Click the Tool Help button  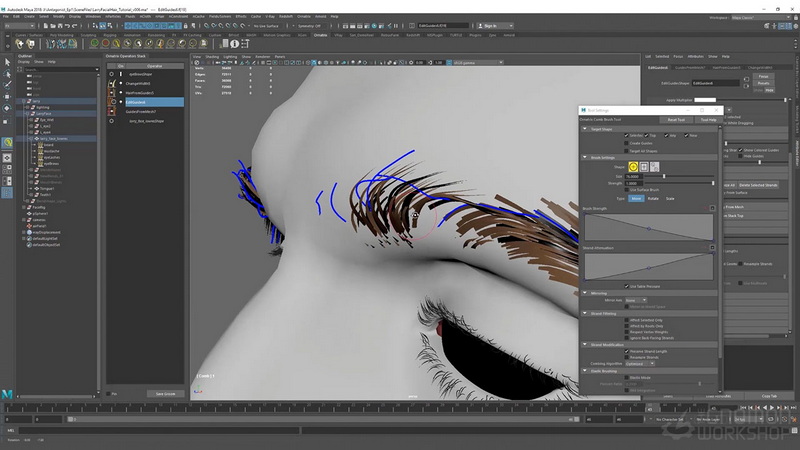[708, 119]
